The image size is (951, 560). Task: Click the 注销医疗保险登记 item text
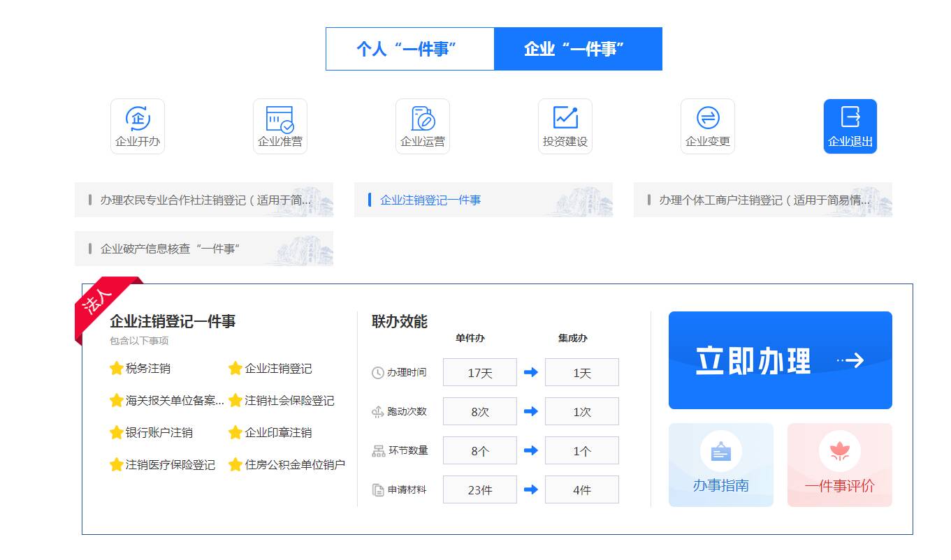pyautogui.click(x=170, y=464)
